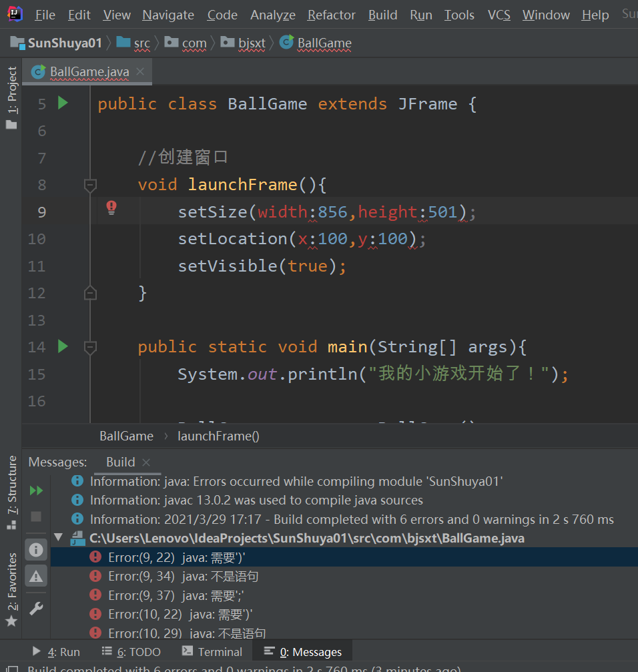This screenshot has height=672, width=638.
Task: Open the Project tool window
Action: point(11,97)
